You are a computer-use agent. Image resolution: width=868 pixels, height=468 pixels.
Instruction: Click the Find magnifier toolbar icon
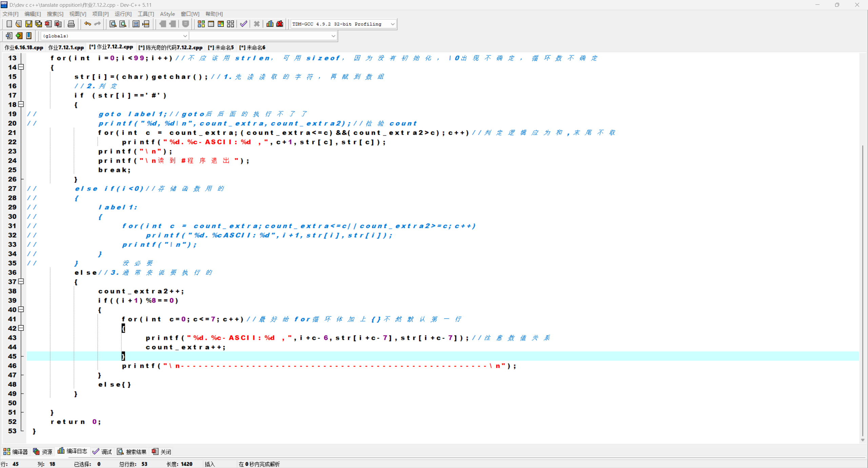coord(113,24)
